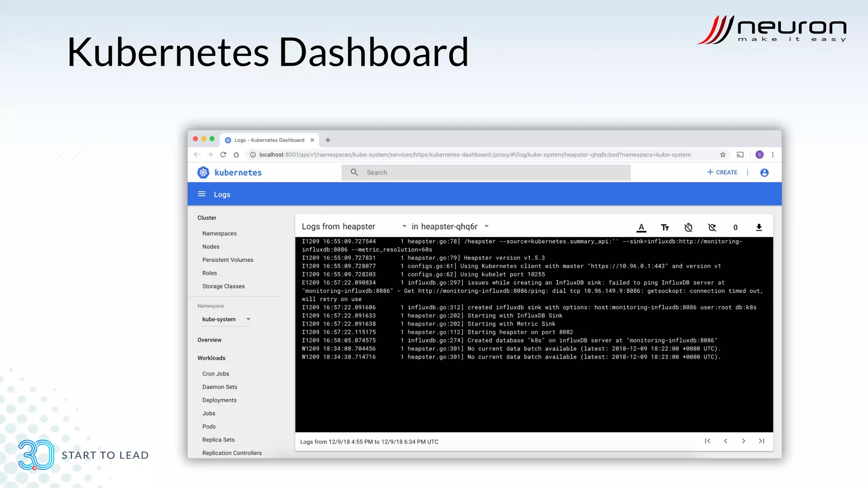This screenshot has height=488, width=868.
Task: Toggle log text color inversion
Action: (641, 227)
